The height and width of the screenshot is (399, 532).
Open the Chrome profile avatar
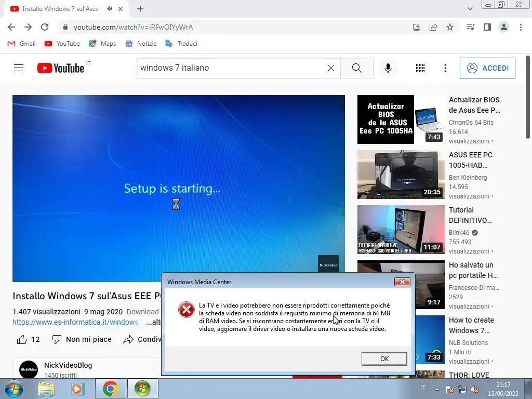click(x=504, y=27)
